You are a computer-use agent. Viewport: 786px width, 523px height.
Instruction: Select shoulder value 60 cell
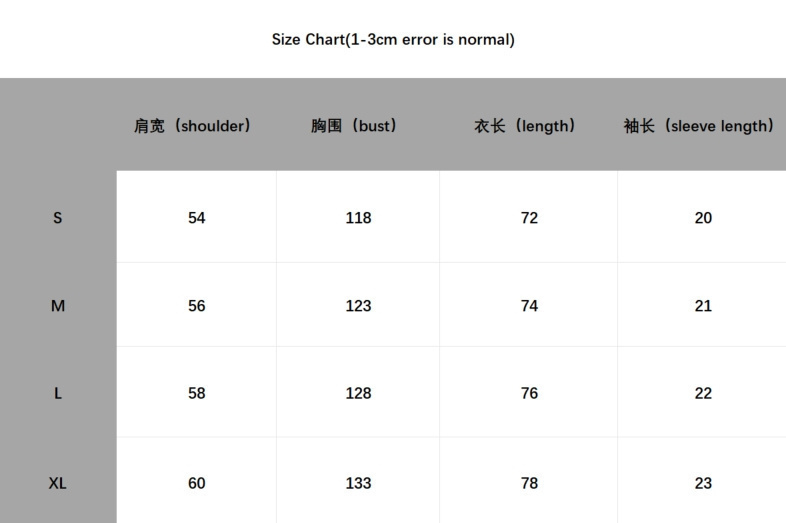tap(196, 481)
